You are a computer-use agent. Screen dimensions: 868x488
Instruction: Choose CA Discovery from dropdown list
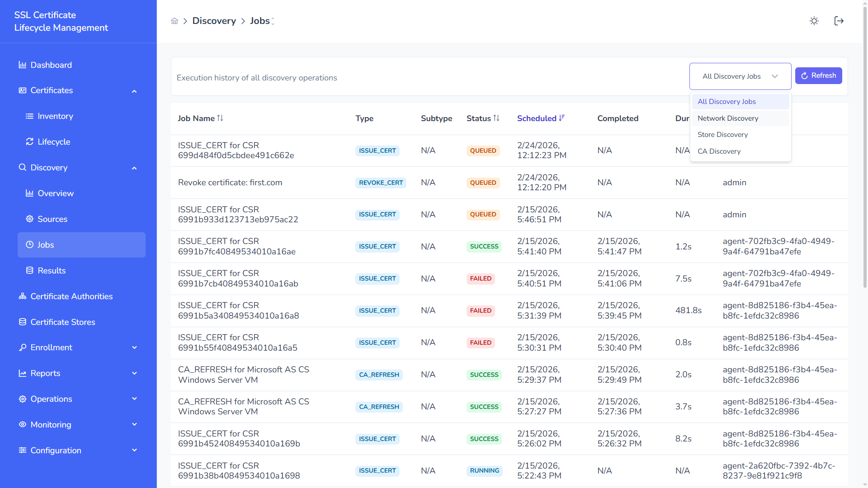pyautogui.click(x=719, y=151)
